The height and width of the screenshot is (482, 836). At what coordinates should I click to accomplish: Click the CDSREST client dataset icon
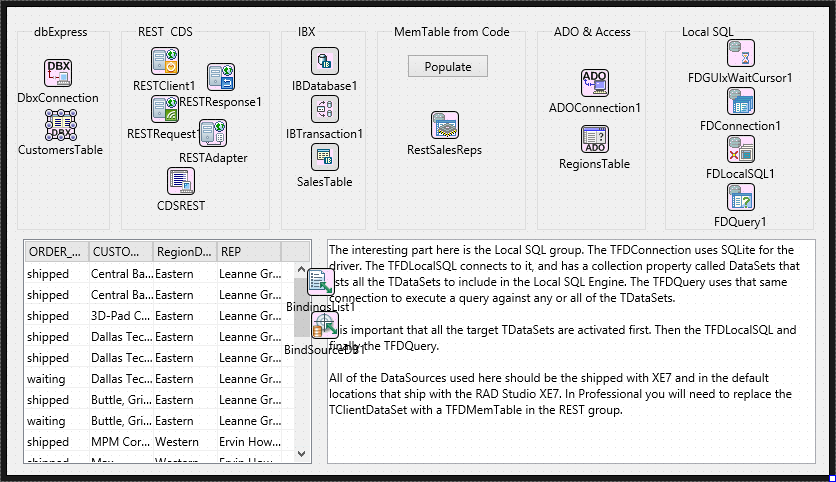(x=181, y=181)
